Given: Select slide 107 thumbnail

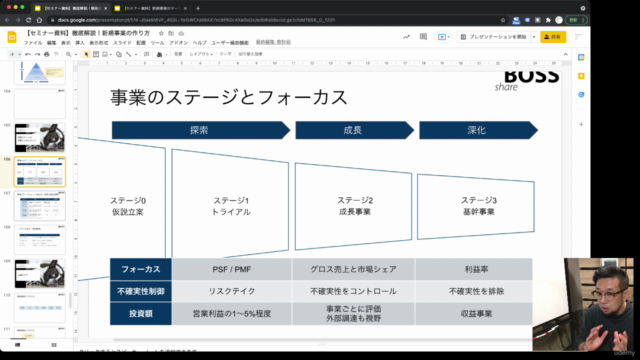Looking at the screenshot, I should pos(40,206).
